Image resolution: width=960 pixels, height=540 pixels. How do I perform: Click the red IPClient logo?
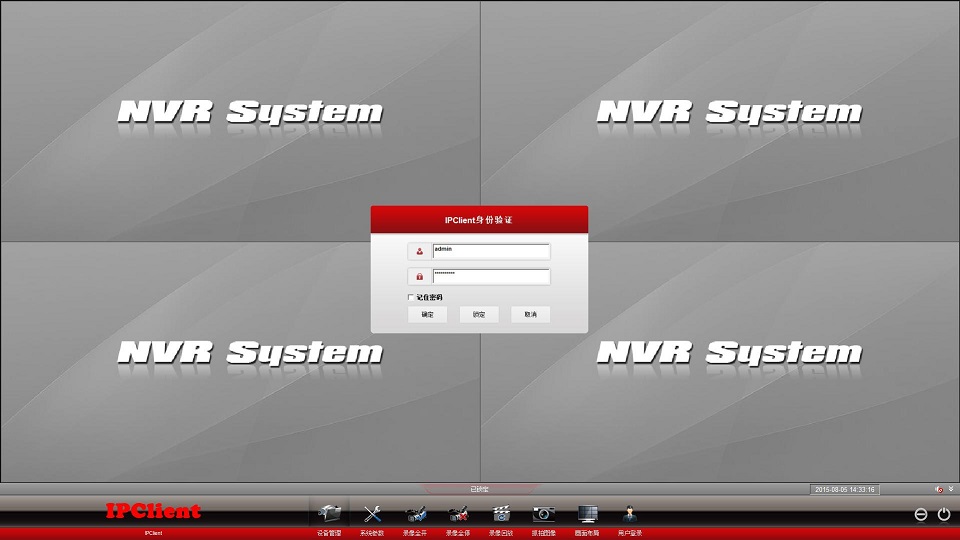153,511
